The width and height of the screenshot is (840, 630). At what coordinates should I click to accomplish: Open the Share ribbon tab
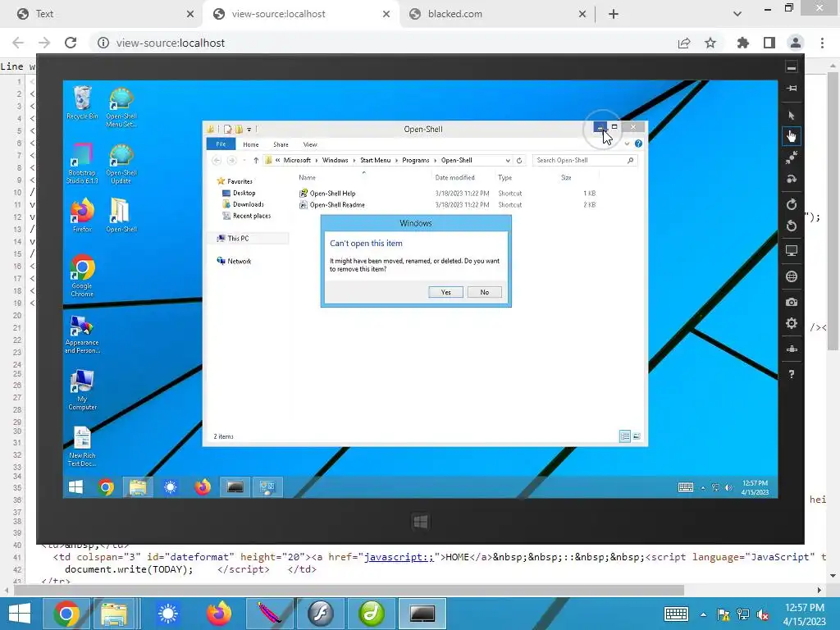281,144
